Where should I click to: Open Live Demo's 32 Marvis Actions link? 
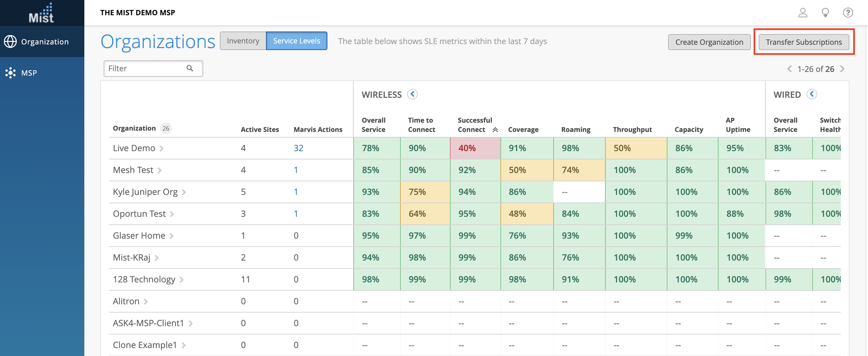click(298, 148)
